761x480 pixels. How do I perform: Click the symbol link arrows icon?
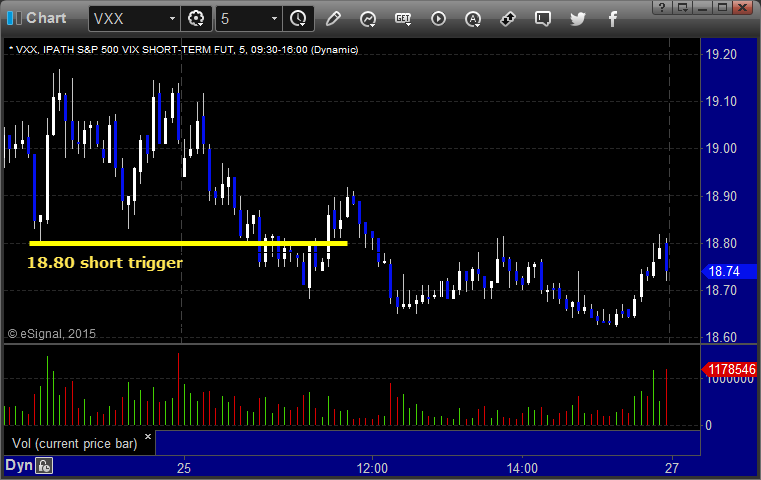508,19
